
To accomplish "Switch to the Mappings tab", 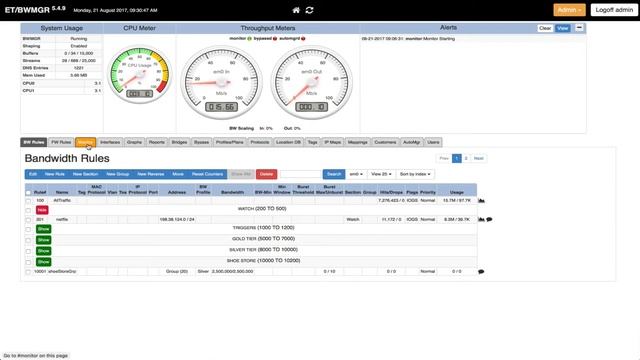I will click(x=358, y=142).
